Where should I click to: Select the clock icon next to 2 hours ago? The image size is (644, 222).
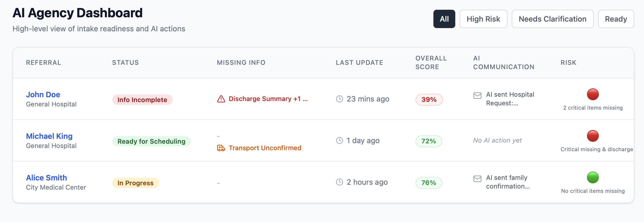pyautogui.click(x=339, y=182)
